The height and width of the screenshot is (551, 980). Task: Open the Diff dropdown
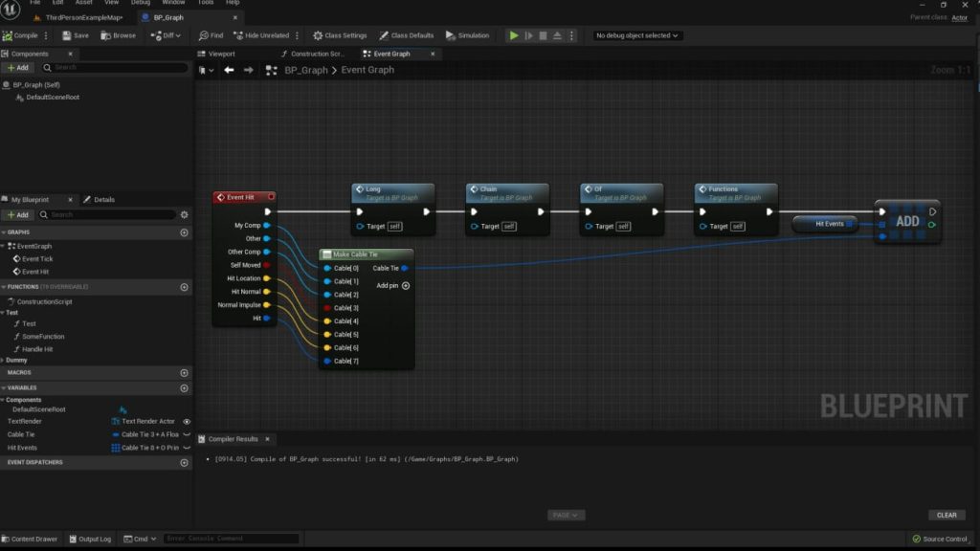click(x=166, y=35)
